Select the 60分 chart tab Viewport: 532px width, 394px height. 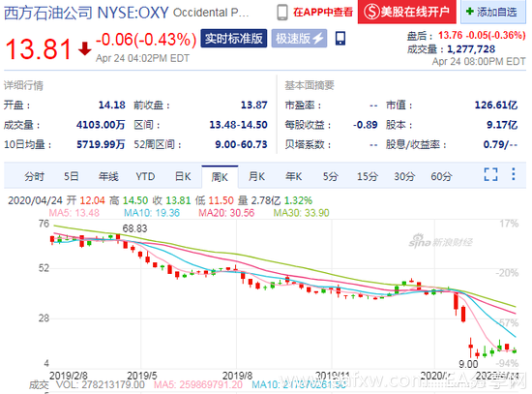441,176
